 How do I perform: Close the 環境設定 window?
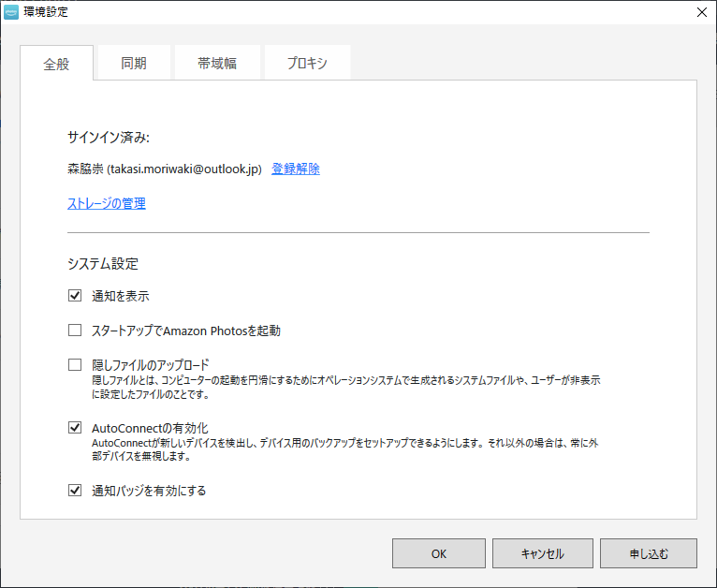point(701,12)
